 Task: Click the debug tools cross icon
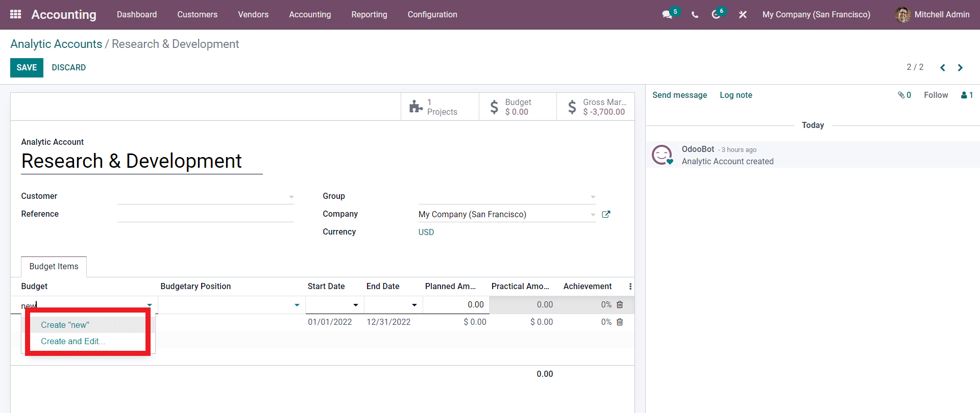tap(743, 15)
